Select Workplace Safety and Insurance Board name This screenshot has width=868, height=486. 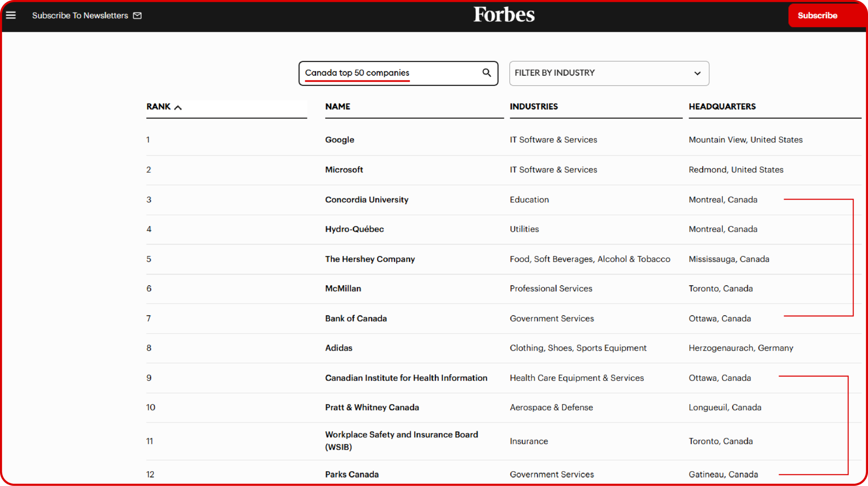(401, 441)
